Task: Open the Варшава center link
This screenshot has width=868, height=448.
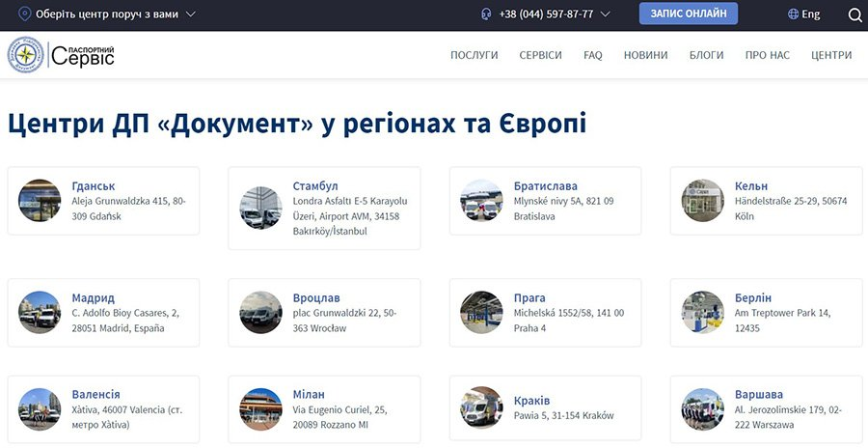Action: pos(759,394)
